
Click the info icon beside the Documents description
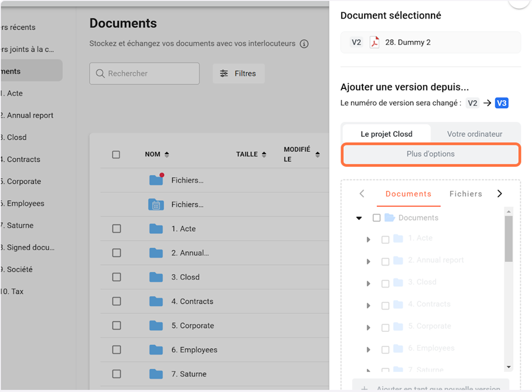tap(304, 44)
